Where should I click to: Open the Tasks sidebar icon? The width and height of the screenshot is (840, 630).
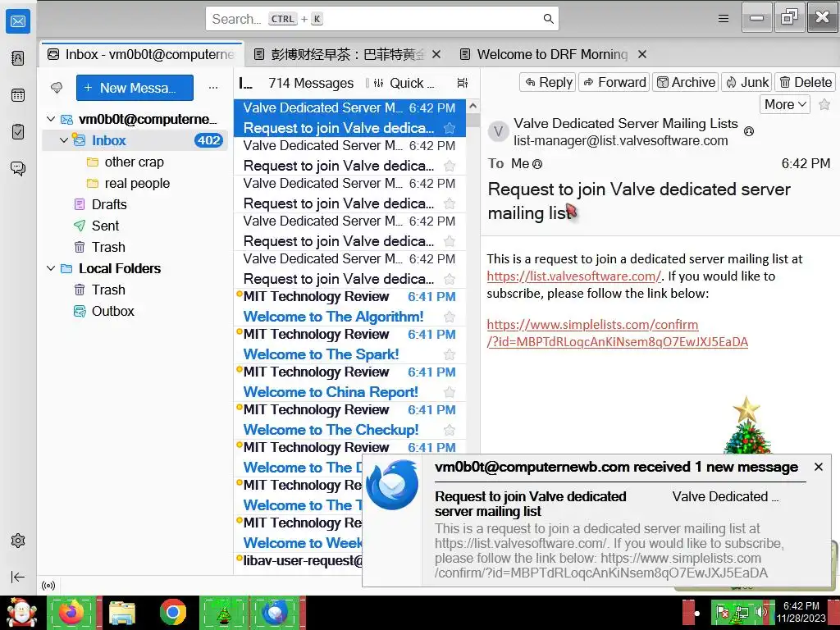point(18,132)
